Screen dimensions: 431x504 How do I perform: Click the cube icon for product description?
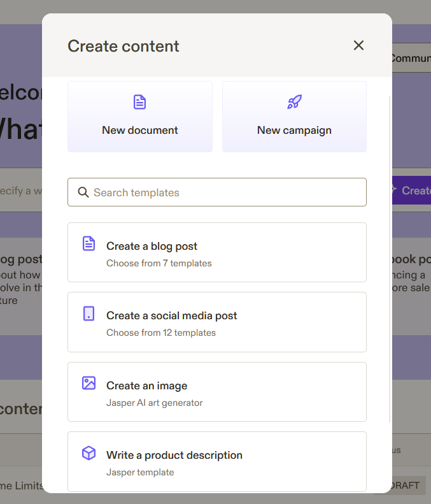click(89, 453)
